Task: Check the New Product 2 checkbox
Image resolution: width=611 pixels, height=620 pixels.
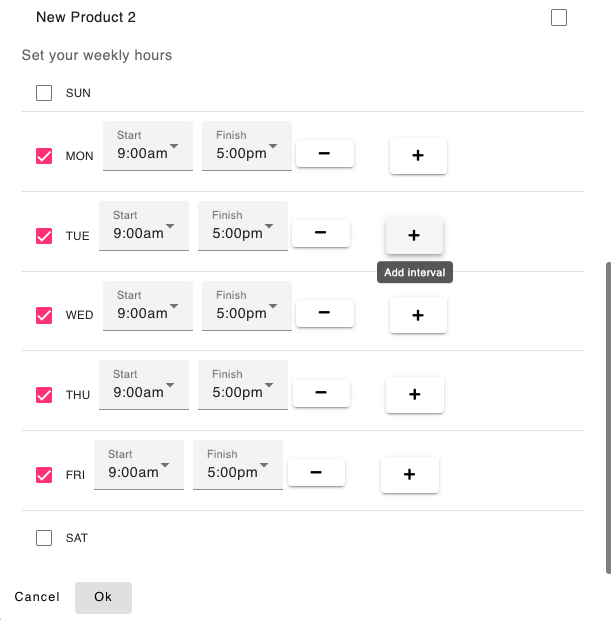Action: 559,17
